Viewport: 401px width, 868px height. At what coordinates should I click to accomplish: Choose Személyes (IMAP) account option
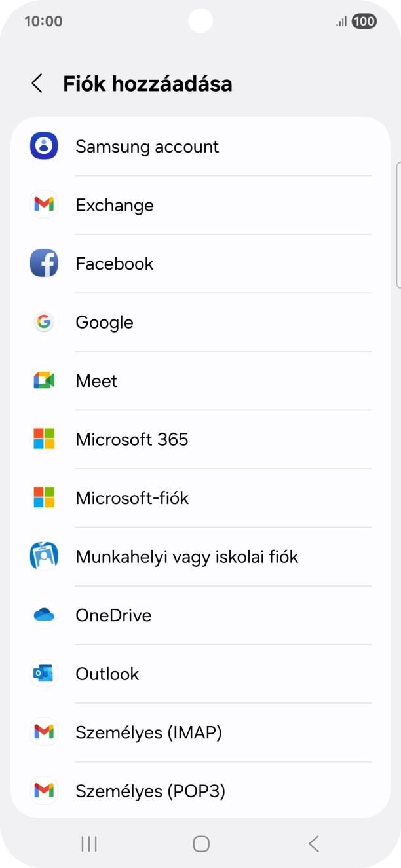[x=149, y=732]
